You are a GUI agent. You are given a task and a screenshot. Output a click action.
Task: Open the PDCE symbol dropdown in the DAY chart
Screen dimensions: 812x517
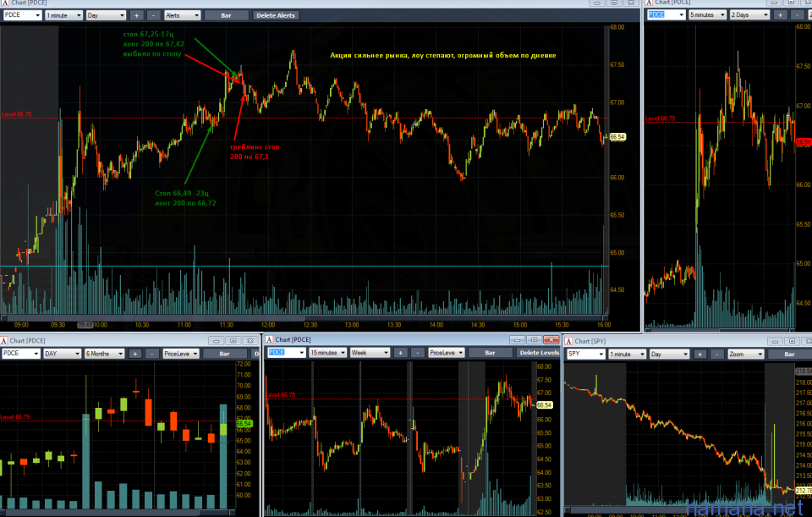pyautogui.click(x=20, y=354)
